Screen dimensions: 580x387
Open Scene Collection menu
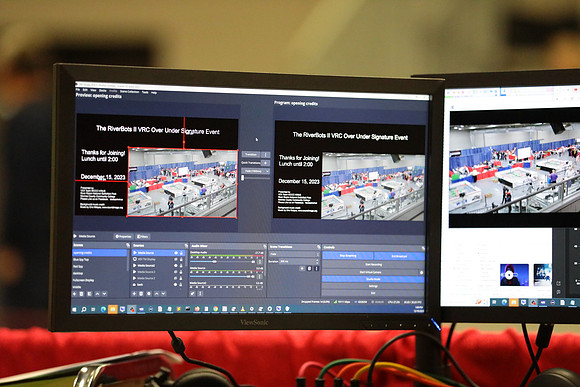[129, 92]
